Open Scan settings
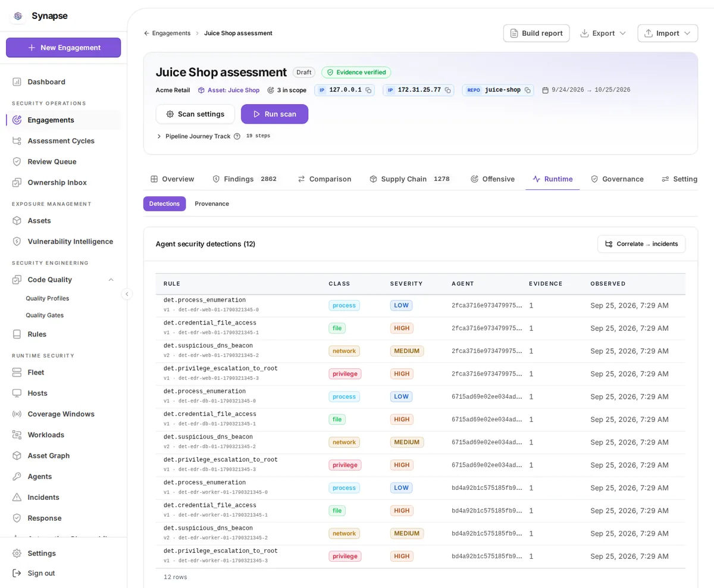The image size is (714, 588). point(195,114)
